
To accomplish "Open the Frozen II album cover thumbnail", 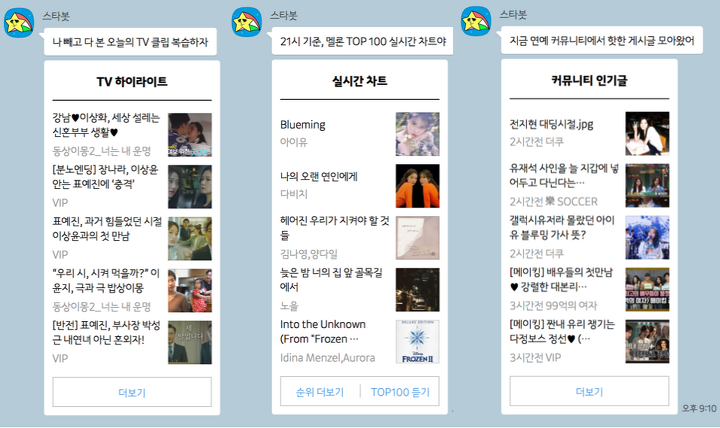I will point(417,342).
